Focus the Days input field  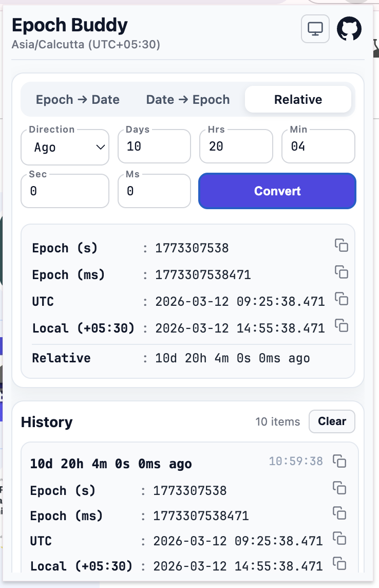pyautogui.click(x=155, y=147)
